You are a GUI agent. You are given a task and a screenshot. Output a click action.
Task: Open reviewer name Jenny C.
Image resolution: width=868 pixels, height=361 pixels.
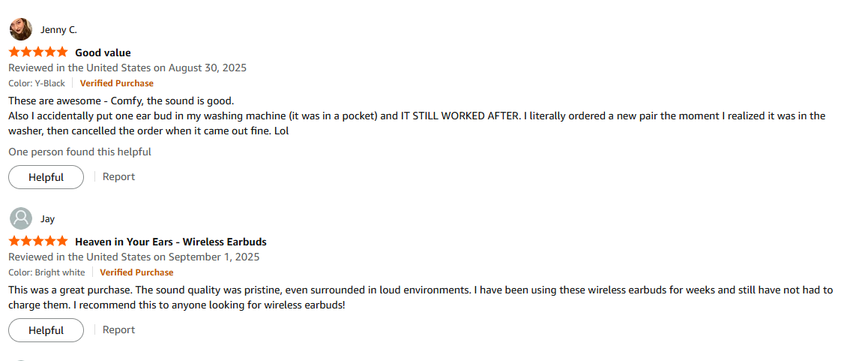pos(58,30)
